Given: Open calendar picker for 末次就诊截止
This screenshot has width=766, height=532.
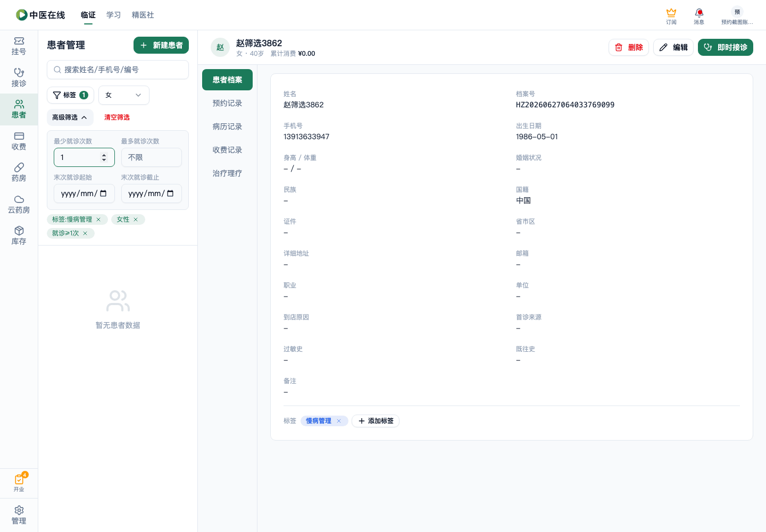Looking at the screenshot, I should click(x=170, y=193).
